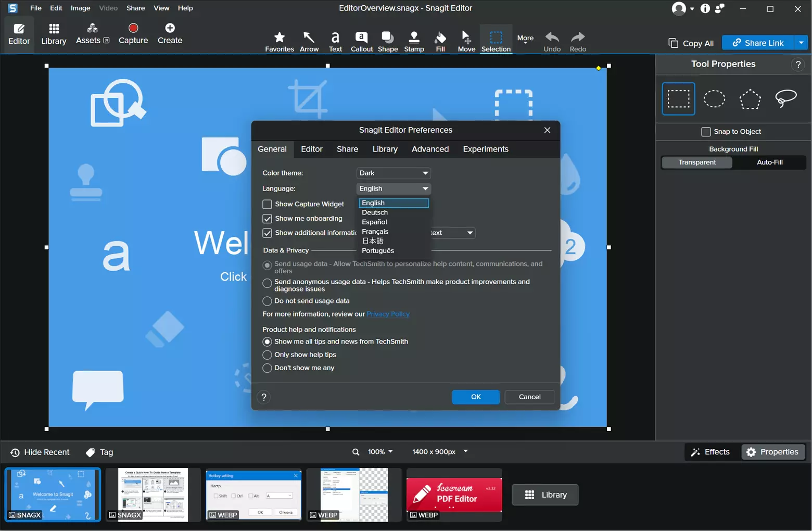
Task: Collapse the Language dropdown
Action: click(394, 188)
